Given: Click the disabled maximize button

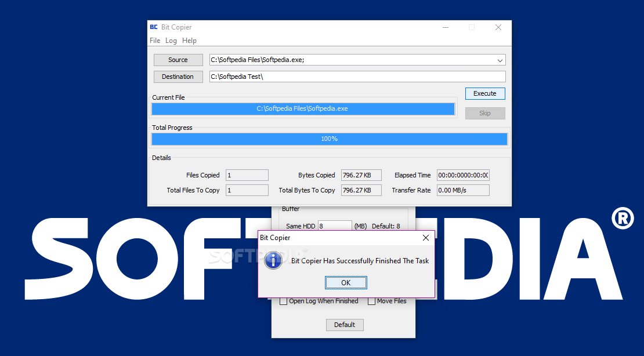Looking at the screenshot, I should 472,27.
